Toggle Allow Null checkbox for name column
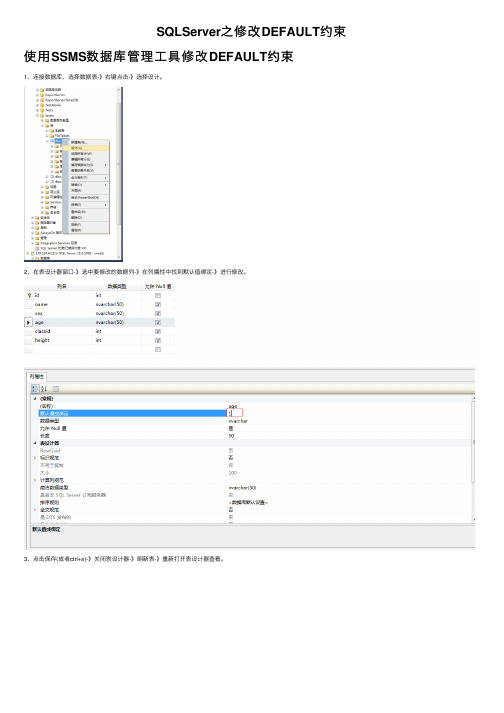Image resolution: width=504 pixels, height=713 pixels. pos(158,305)
